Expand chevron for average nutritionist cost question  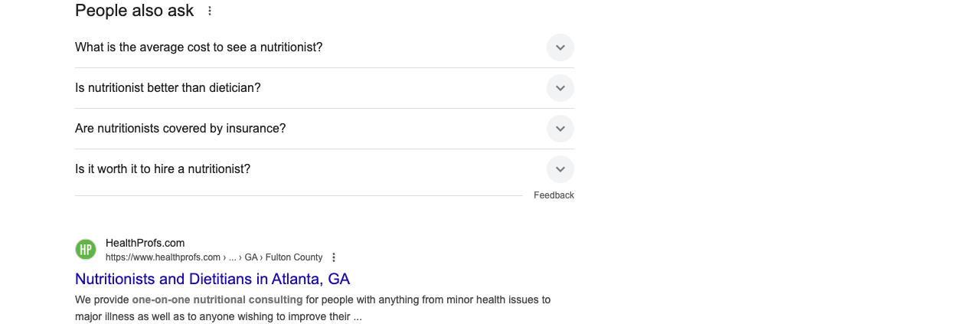click(x=560, y=47)
